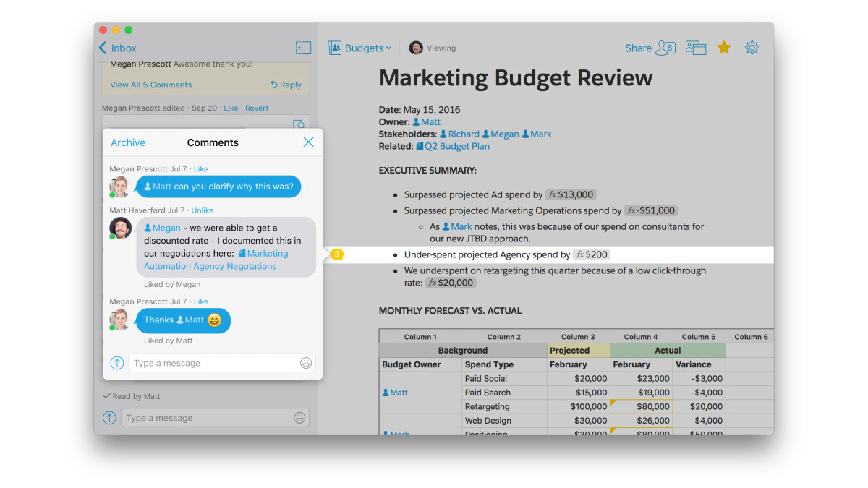Click the yellow comment count bubble
The width and height of the screenshot is (868, 488).
tap(336, 254)
